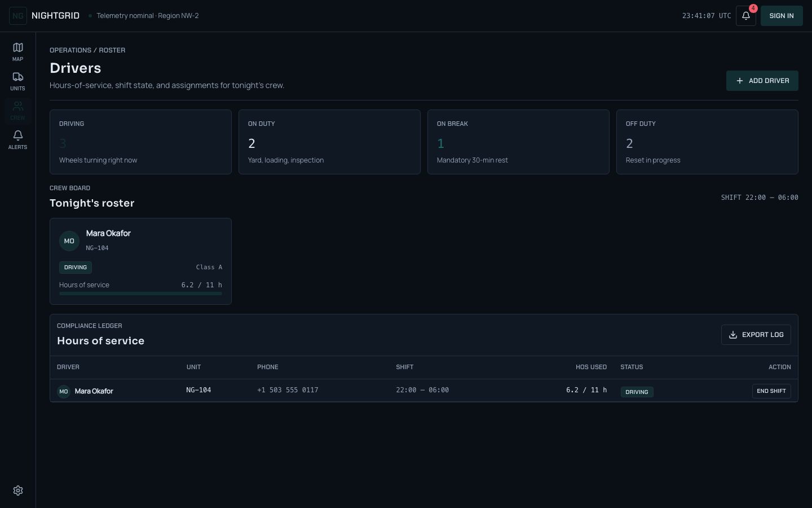812x508 pixels.
Task: Sort by Phone column header
Action: (x=268, y=367)
